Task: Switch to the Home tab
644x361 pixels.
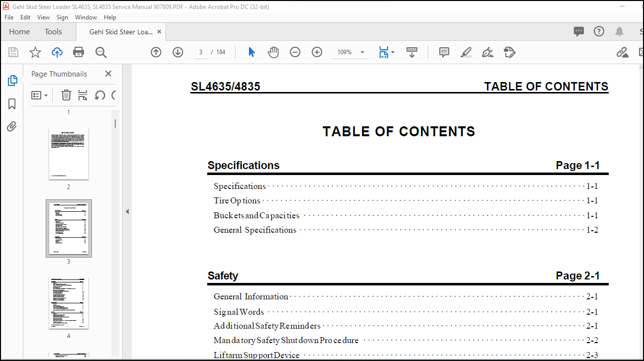Action: [19, 32]
